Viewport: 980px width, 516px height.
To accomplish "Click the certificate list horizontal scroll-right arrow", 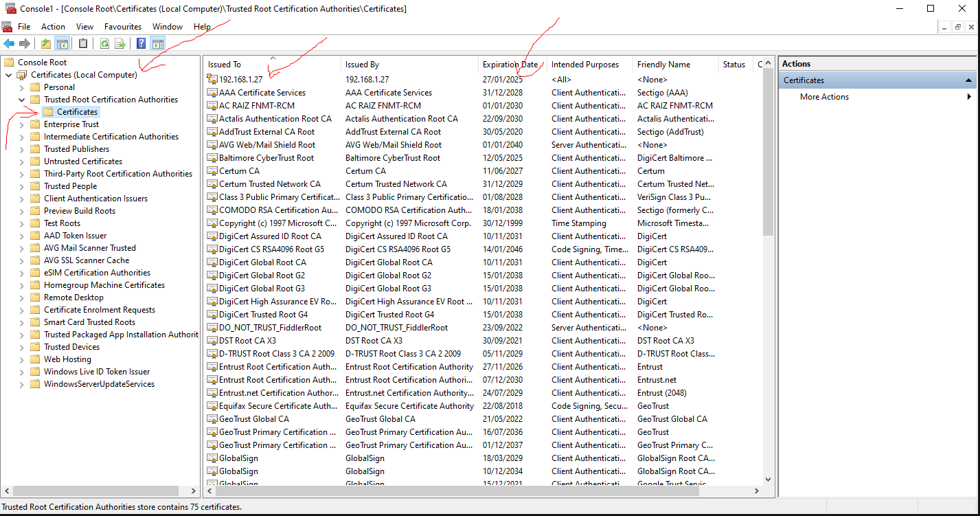I will (x=757, y=491).
